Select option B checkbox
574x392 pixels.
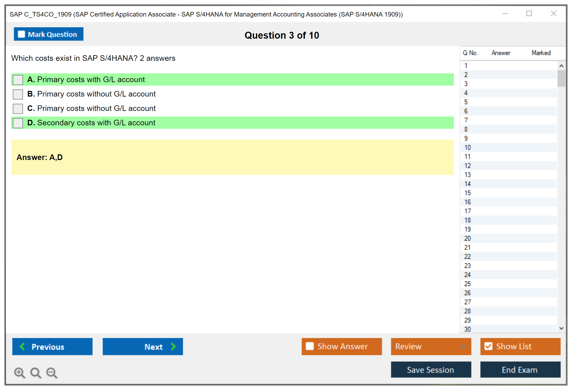tap(18, 94)
